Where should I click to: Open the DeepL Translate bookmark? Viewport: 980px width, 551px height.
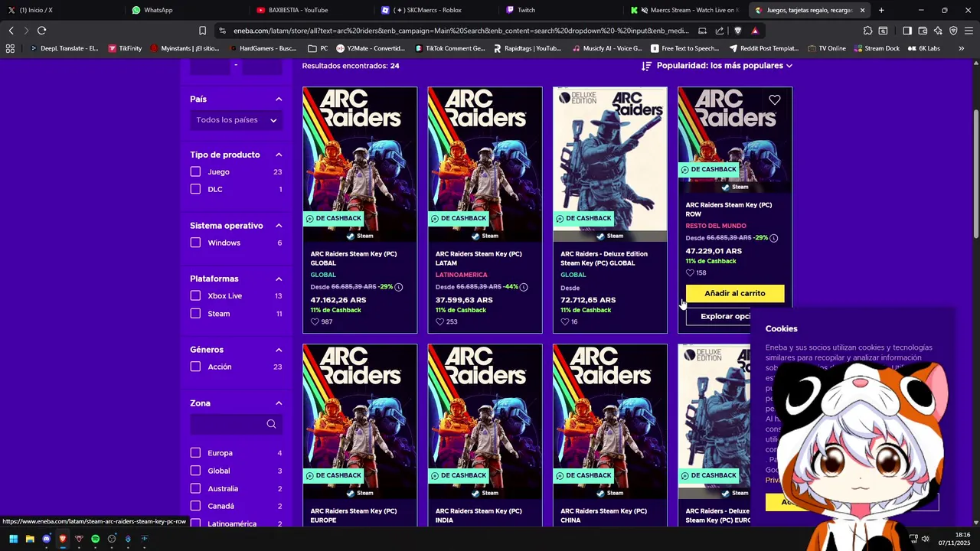(64, 48)
